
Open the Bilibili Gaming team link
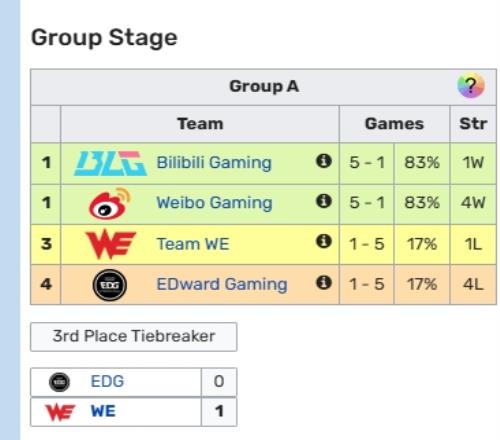(x=214, y=163)
